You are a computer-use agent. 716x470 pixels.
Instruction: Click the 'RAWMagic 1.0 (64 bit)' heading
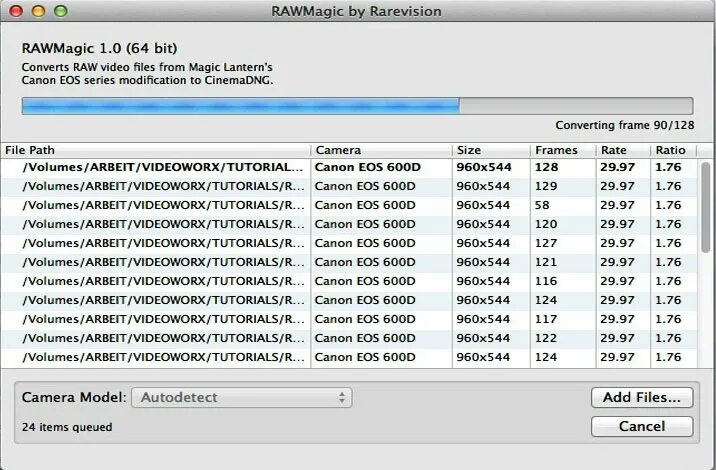(100, 48)
